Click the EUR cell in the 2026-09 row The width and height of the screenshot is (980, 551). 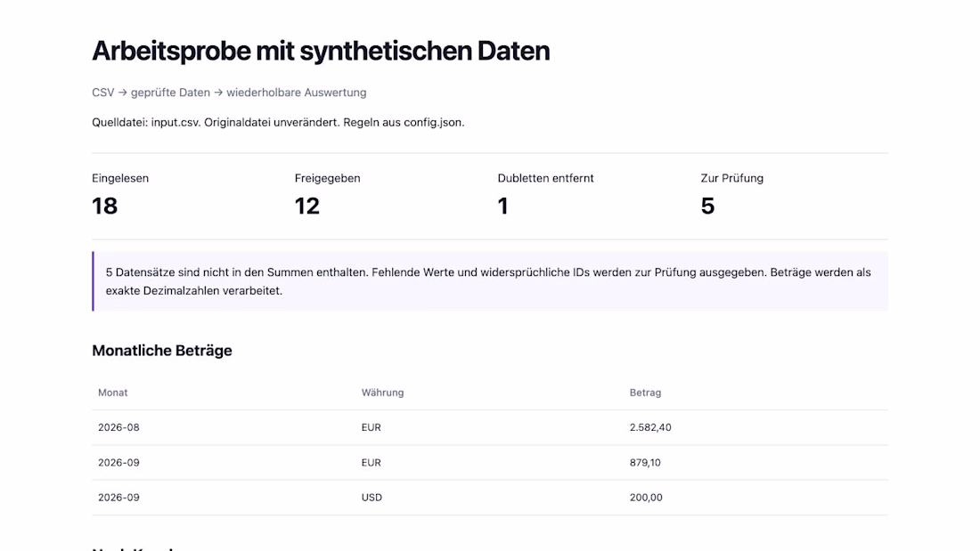pos(371,462)
